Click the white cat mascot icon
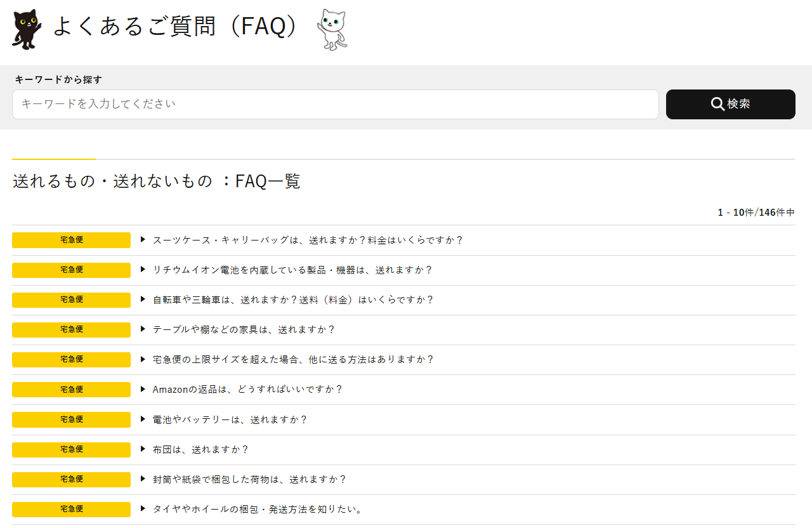Screen dimensions: 812x528 click(x=332, y=29)
